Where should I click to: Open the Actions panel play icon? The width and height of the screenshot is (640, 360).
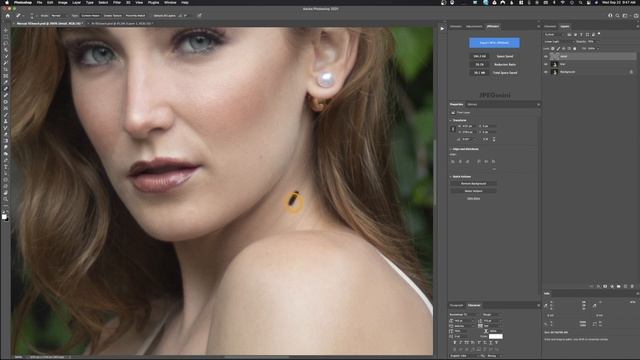[x=442, y=29]
